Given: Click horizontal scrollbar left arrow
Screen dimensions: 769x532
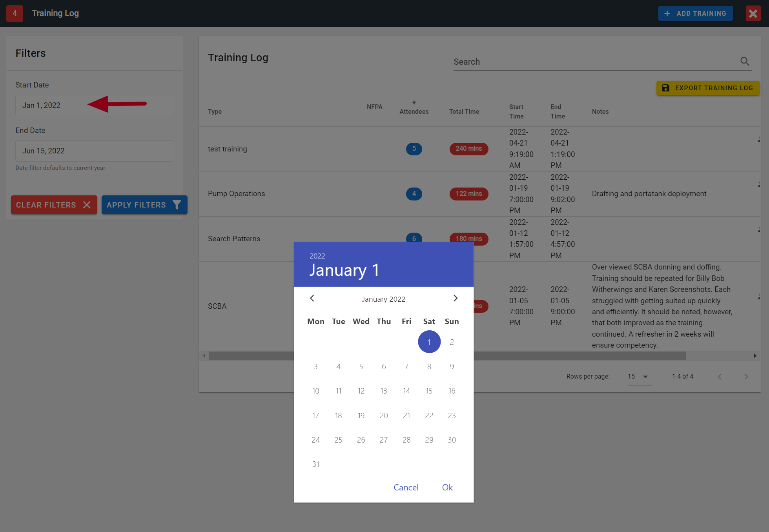Looking at the screenshot, I should coord(204,356).
